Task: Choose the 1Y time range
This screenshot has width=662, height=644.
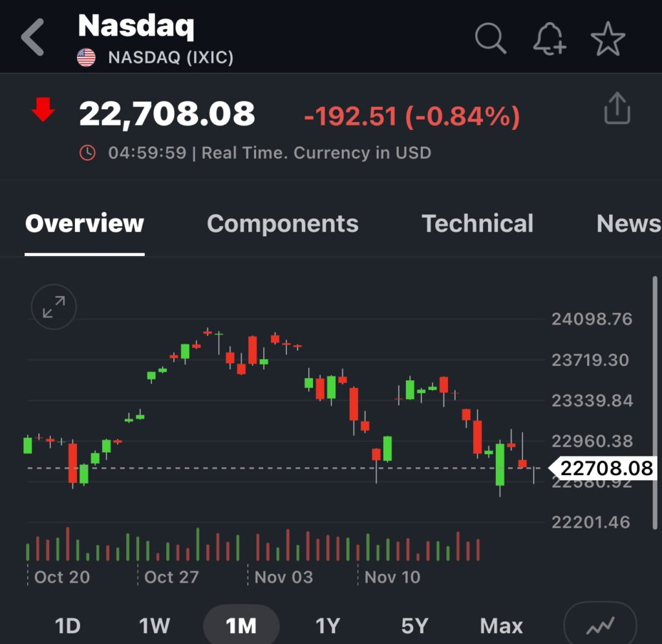Action: click(x=328, y=626)
